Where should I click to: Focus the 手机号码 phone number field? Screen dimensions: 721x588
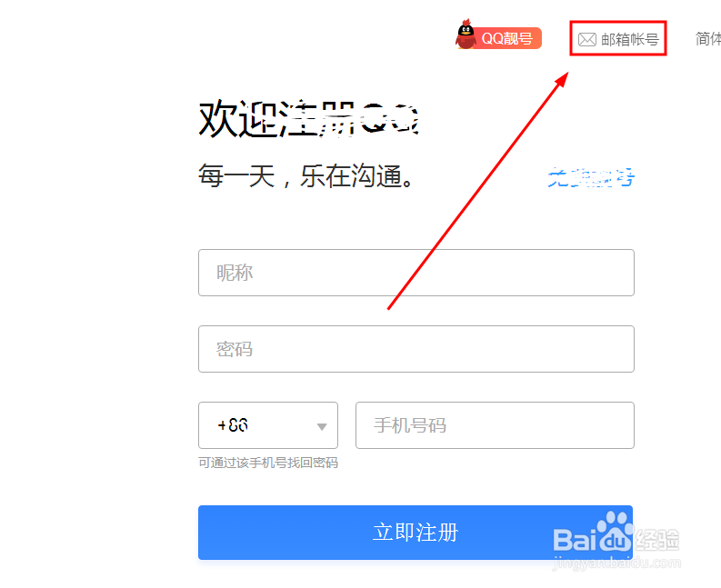coord(495,425)
